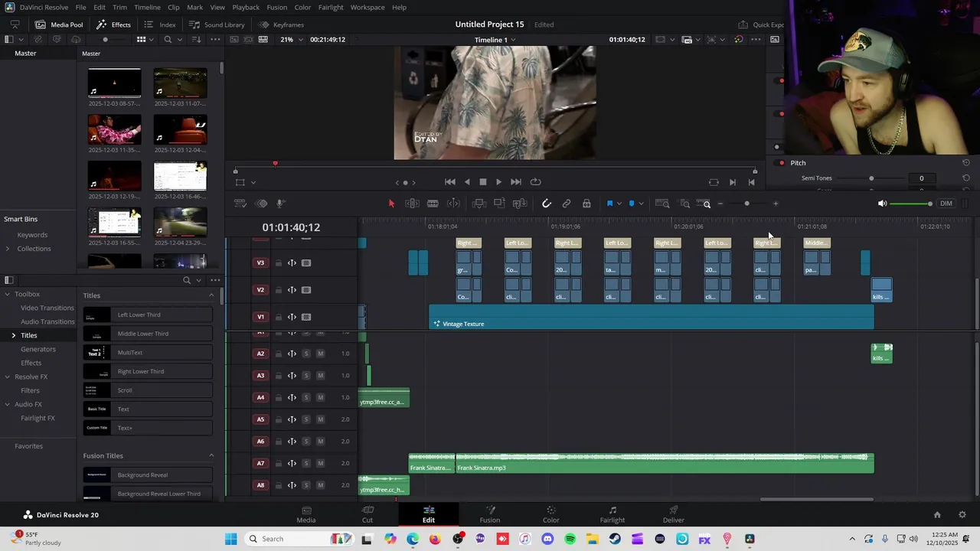Screen dimensions: 980x551
Task: Open the Playback menu
Action: [246, 7]
